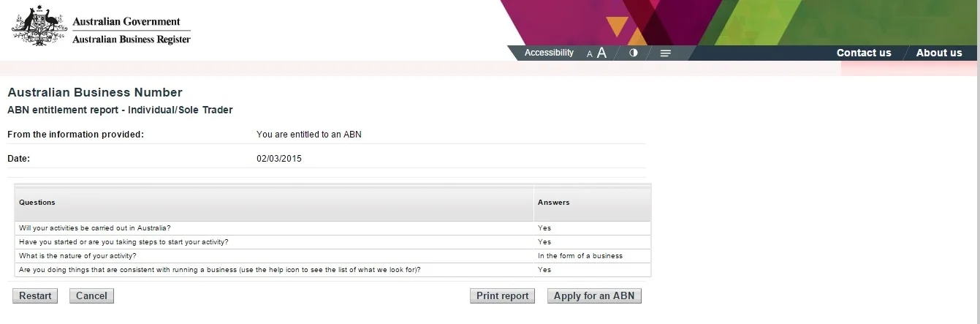Select 'What is the nature of your activity?' row
This screenshot has height=324, width=980.
click(x=333, y=256)
